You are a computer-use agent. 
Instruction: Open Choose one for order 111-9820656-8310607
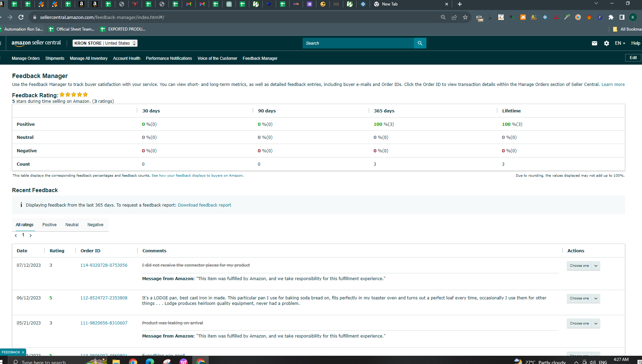pyautogui.click(x=583, y=323)
